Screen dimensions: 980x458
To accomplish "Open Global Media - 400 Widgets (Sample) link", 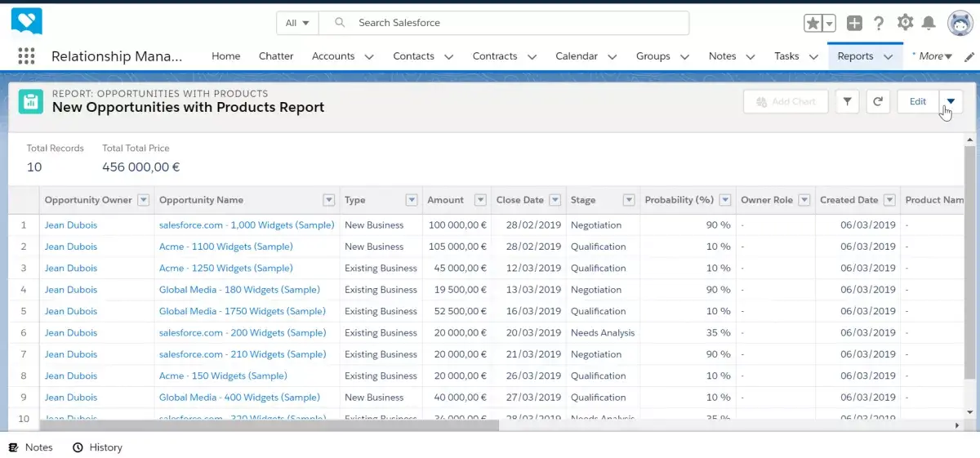I will (x=239, y=398).
